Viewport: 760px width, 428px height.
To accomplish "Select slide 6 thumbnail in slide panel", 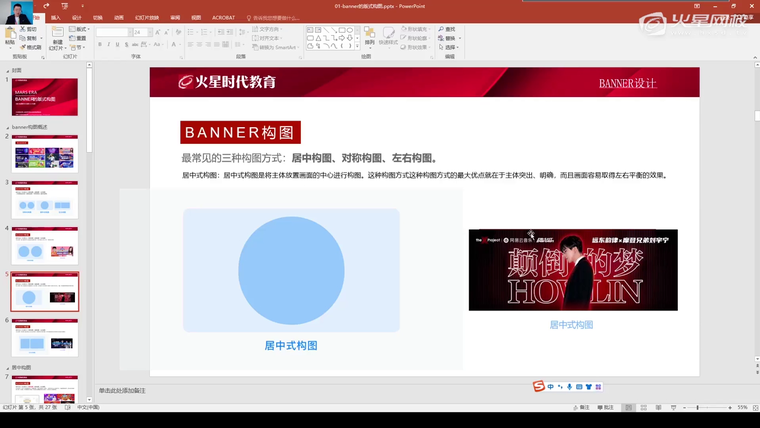I will click(45, 337).
